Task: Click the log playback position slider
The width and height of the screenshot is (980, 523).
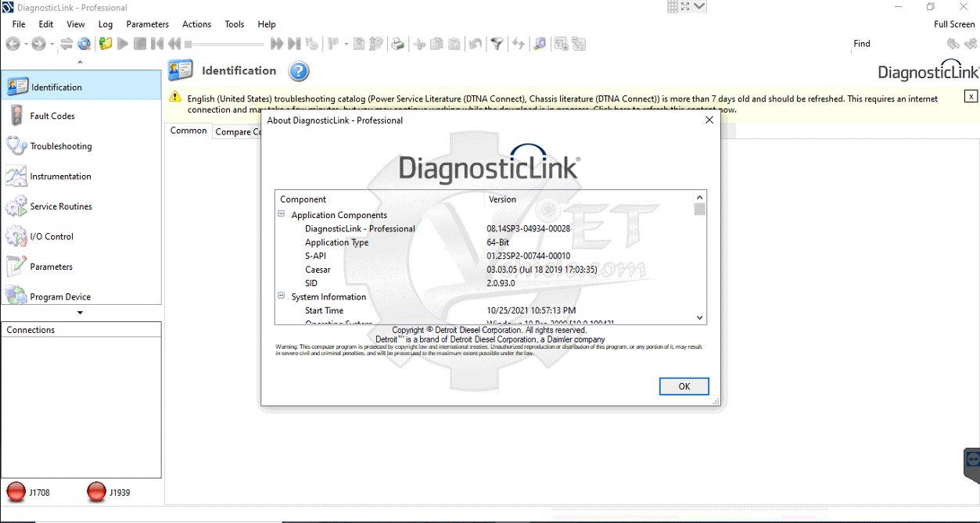Action: pyautogui.click(x=225, y=44)
